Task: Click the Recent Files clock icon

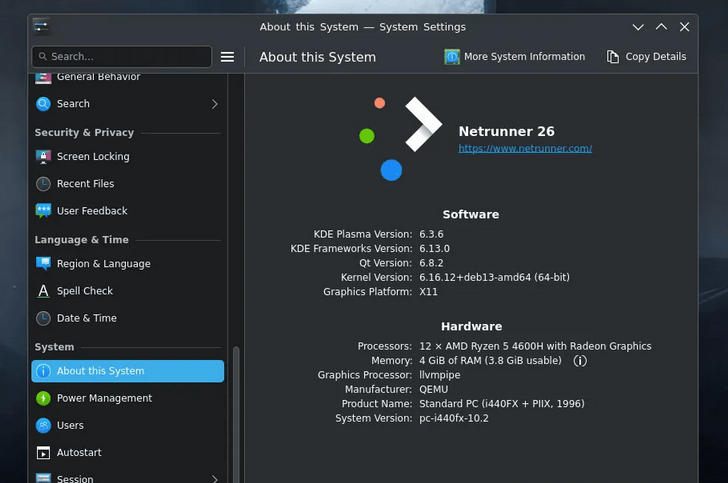Action: pos(43,184)
